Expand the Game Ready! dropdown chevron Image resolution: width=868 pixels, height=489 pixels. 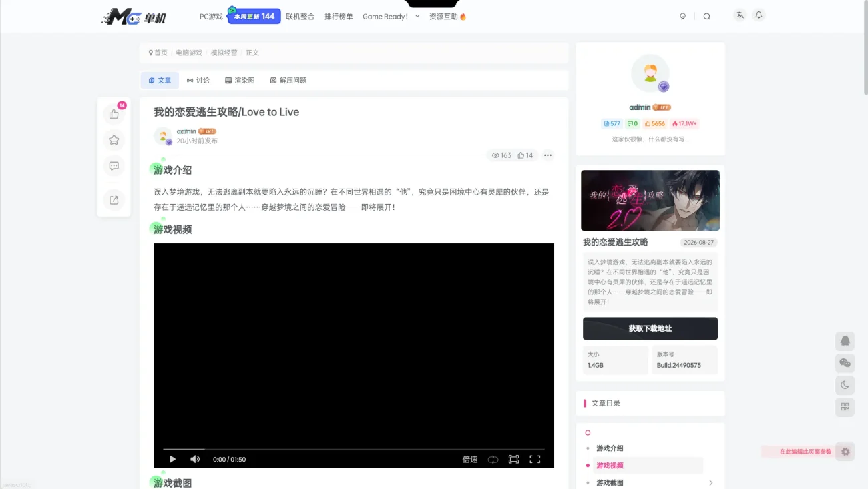tap(417, 16)
